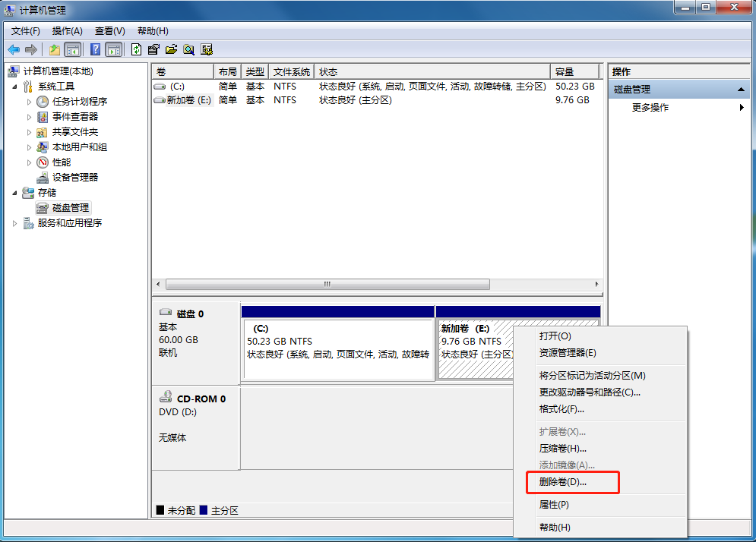Open the 操作(A) menu
This screenshot has height=542, width=756.
[68, 31]
